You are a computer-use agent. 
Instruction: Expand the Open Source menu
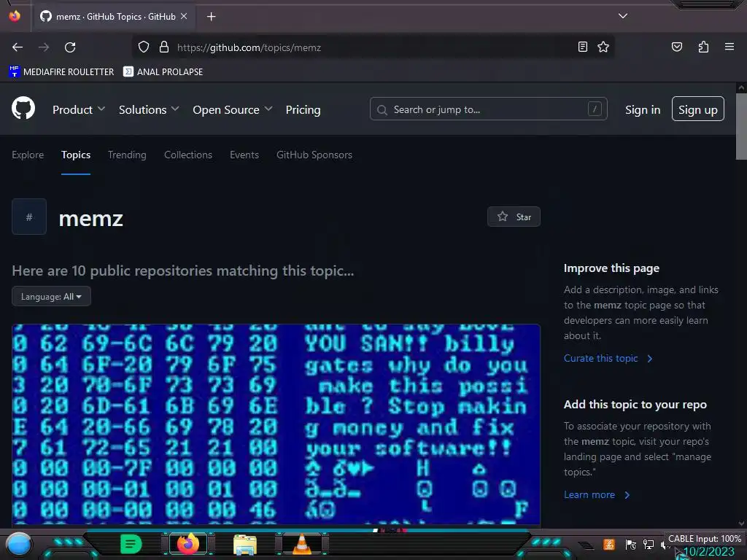pos(233,109)
